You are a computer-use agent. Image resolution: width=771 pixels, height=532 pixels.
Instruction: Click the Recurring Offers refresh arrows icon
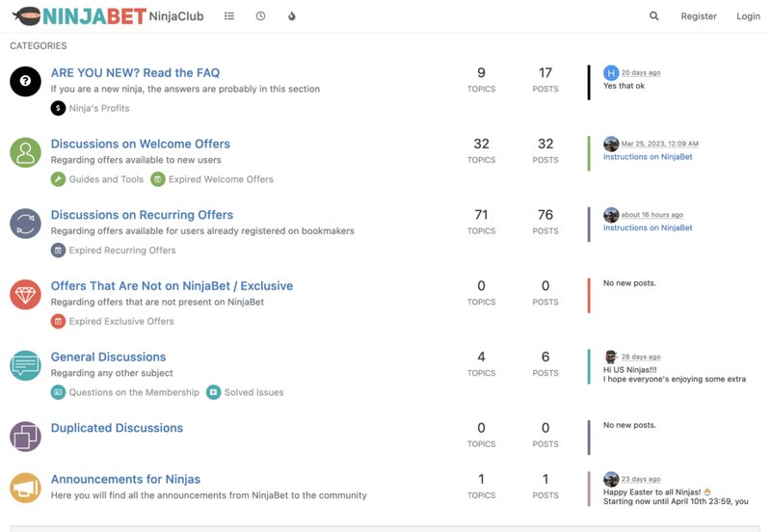(26, 224)
